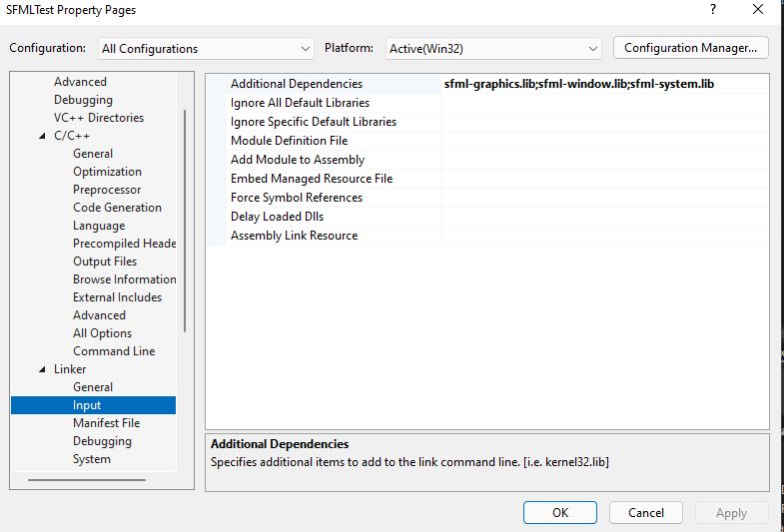The image size is (784, 532).
Task: Select the top-level Advanced tree item
Action: 80,82
